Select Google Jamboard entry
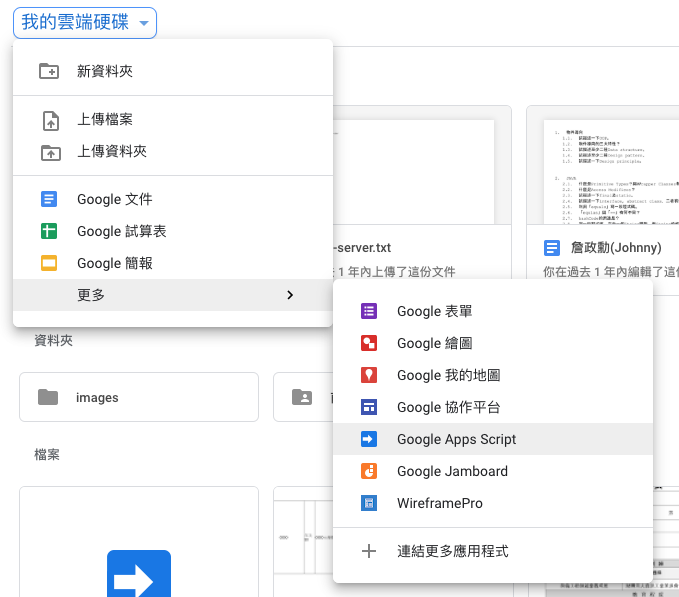679x597 pixels. [493, 471]
